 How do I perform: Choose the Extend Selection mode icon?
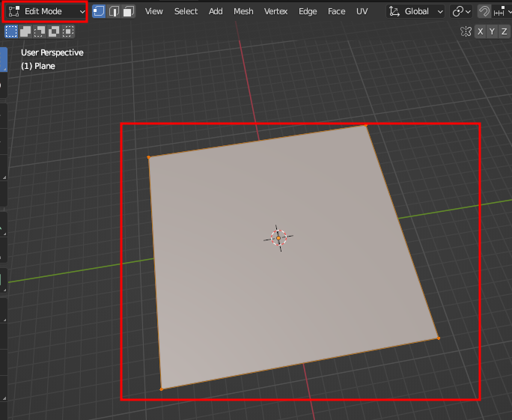pos(25,31)
